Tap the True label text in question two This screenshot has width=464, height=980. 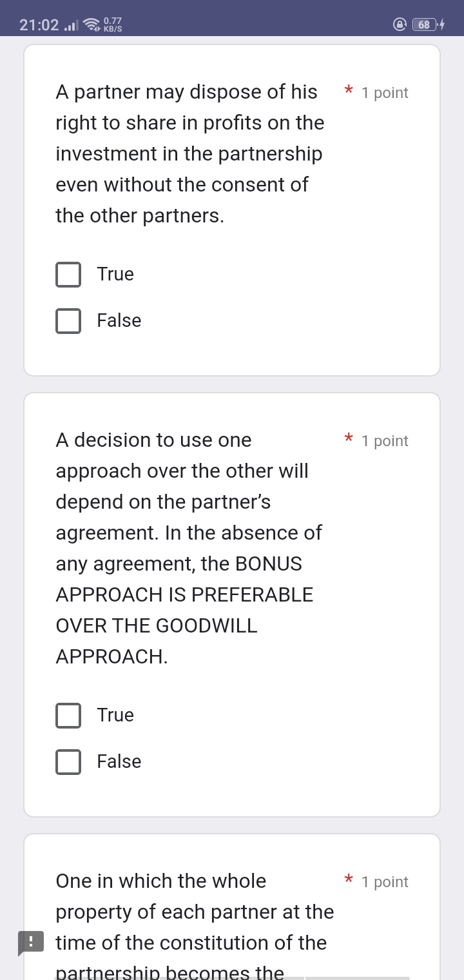pyautogui.click(x=115, y=715)
